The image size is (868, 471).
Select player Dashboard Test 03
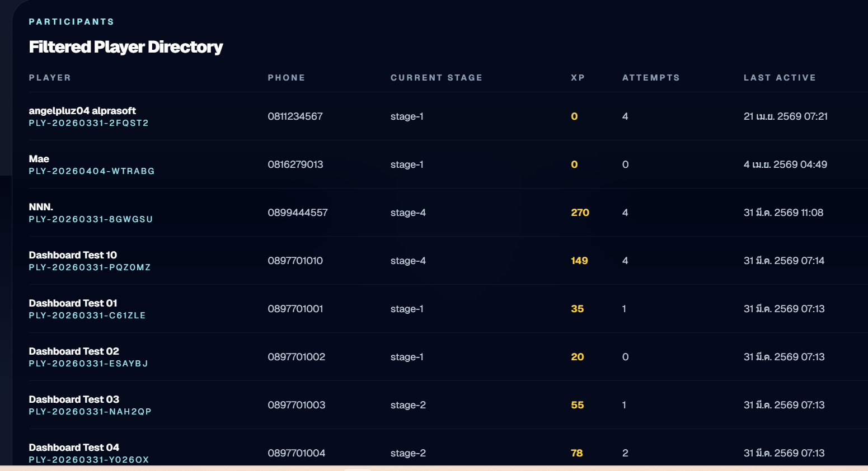(x=74, y=399)
